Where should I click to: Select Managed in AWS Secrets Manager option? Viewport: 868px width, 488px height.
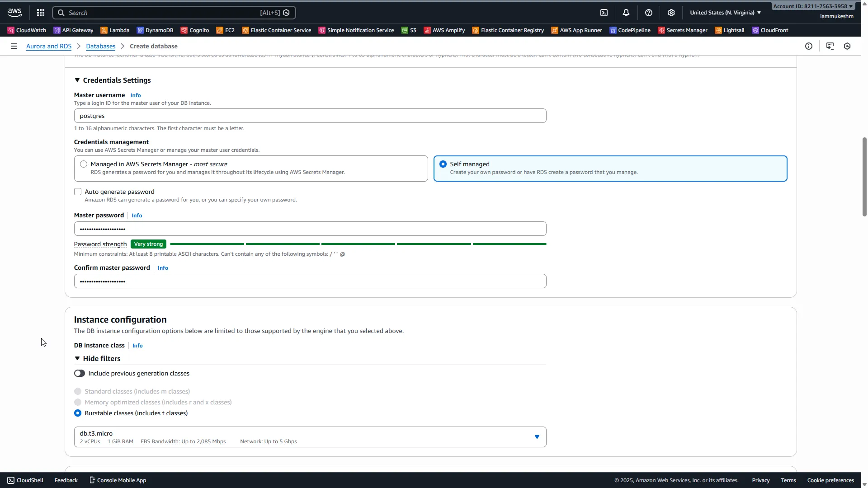(x=83, y=164)
